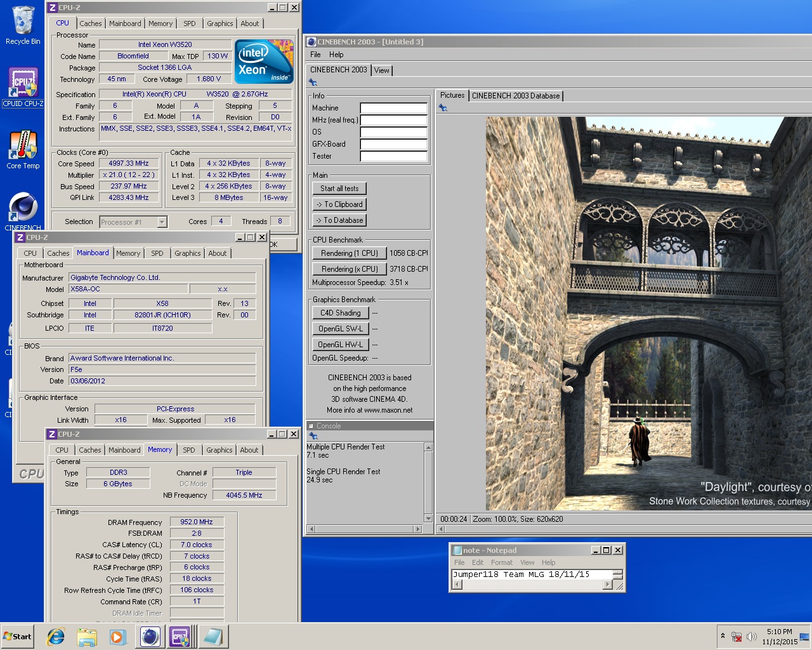Open CPUID CPU-Z desktop shortcut
Image resolution: width=812 pixels, height=650 pixels.
23,88
